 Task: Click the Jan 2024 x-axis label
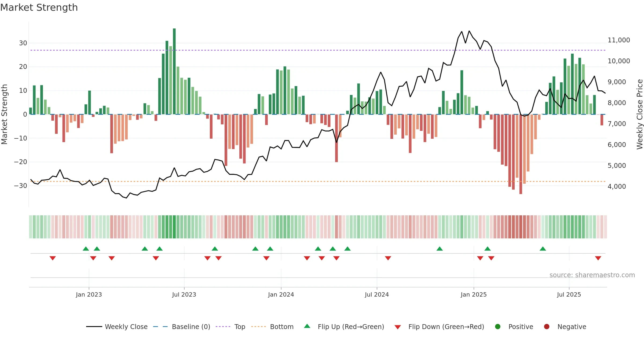point(281,294)
